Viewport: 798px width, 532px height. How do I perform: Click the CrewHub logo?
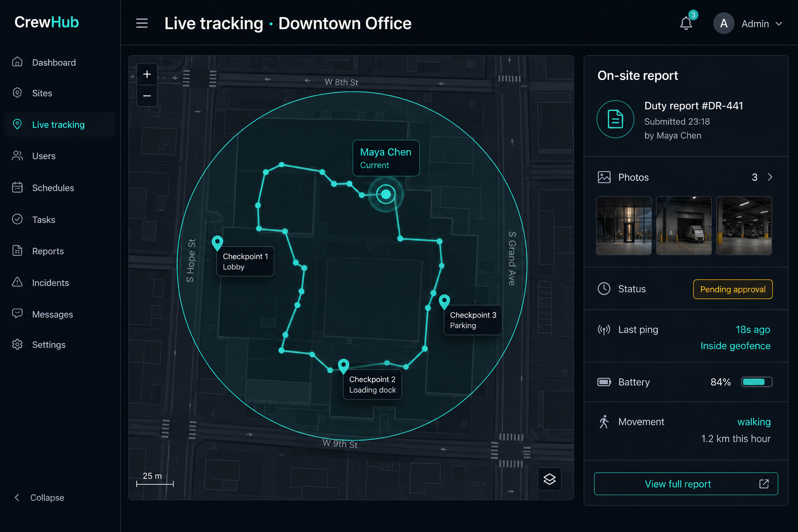tap(46, 22)
